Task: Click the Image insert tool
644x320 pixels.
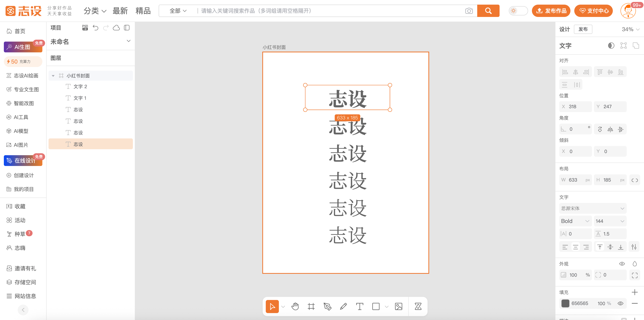Action: tap(398, 306)
